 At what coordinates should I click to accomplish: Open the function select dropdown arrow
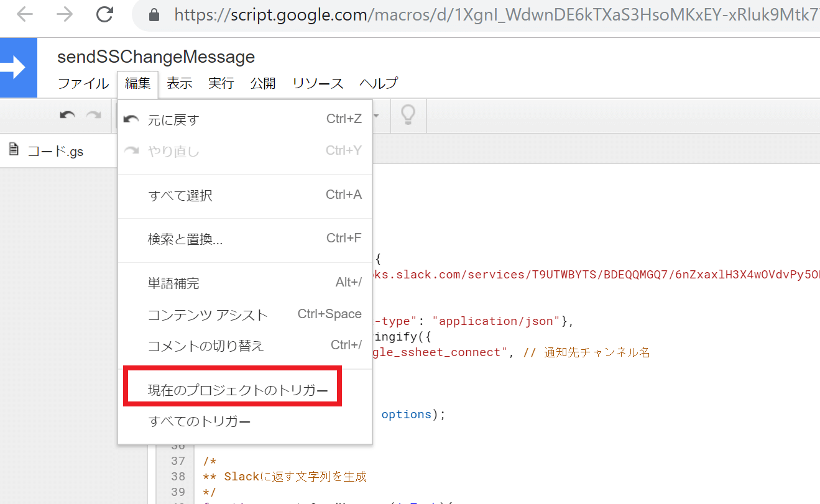(376, 116)
